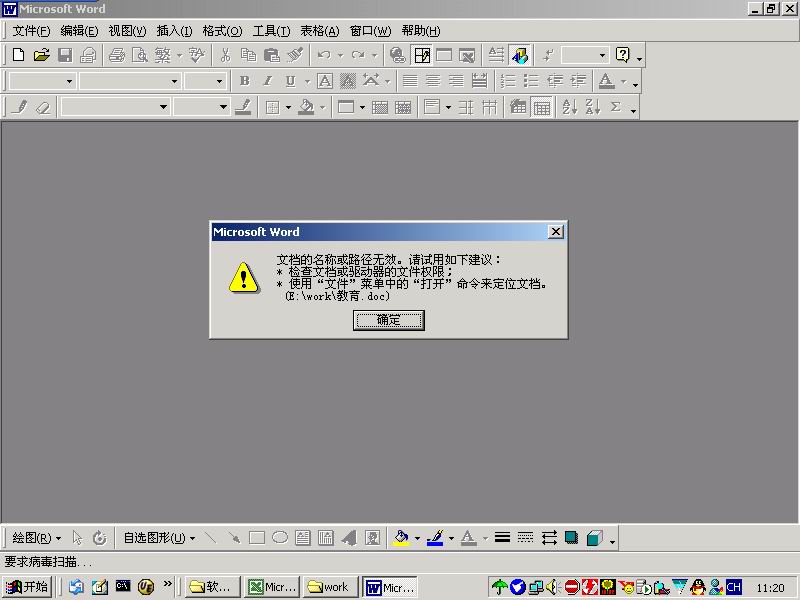
Task: Create a new blank document
Action: pos(18,55)
